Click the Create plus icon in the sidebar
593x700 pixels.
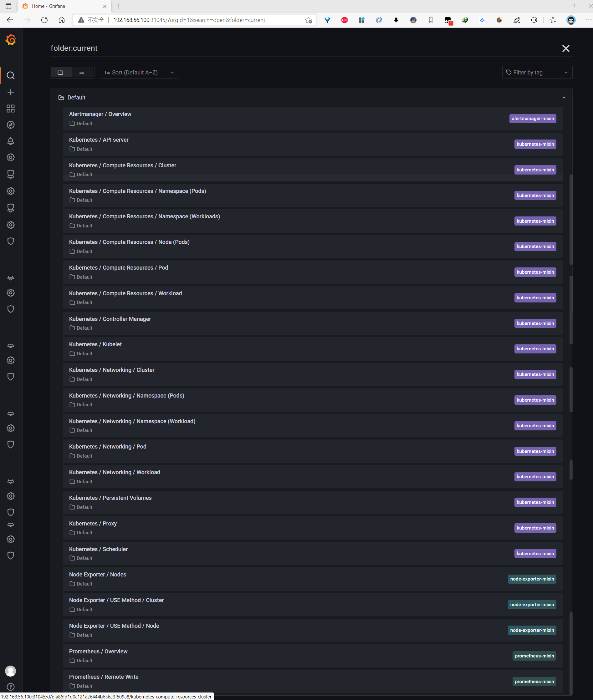pos(11,92)
